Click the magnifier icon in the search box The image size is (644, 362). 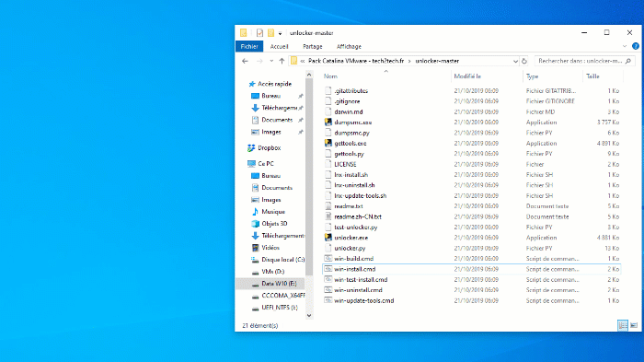pos(628,61)
